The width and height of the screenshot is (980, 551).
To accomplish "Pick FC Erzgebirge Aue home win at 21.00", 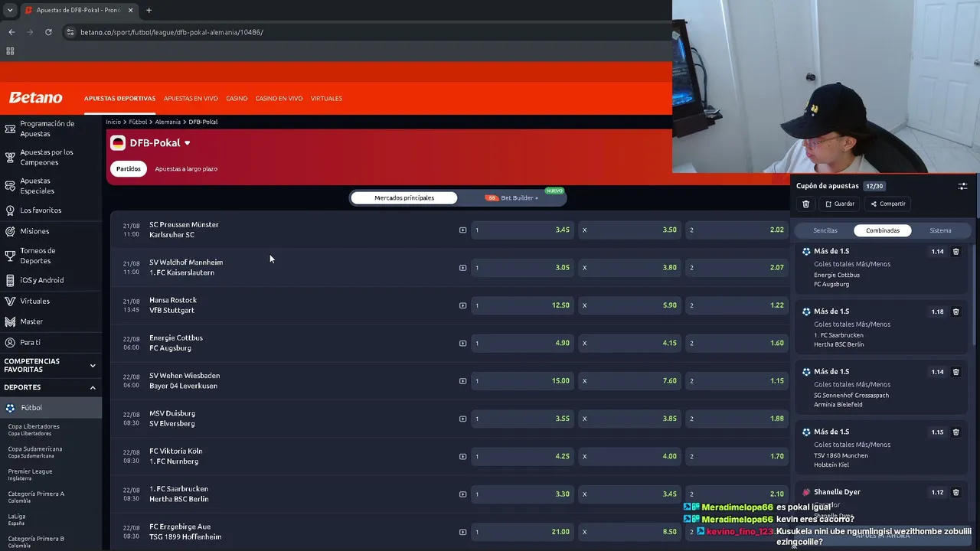I will point(522,532).
